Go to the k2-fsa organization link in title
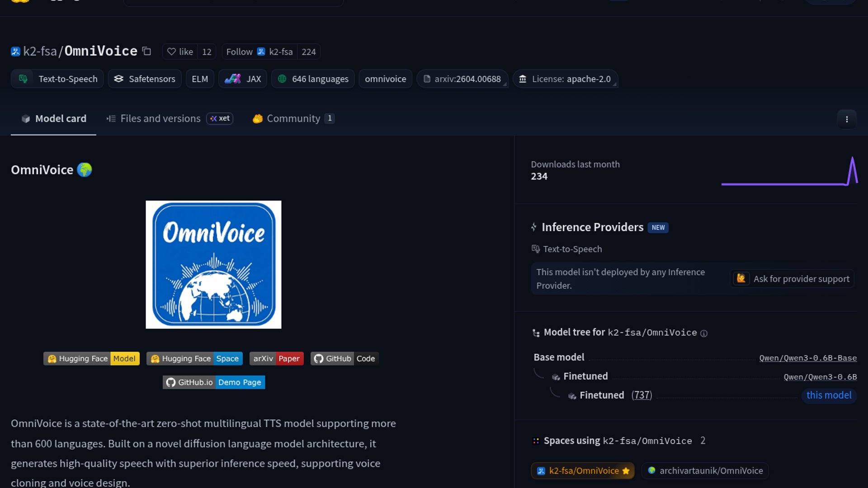868x488 pixels. [x=40, y=51]
